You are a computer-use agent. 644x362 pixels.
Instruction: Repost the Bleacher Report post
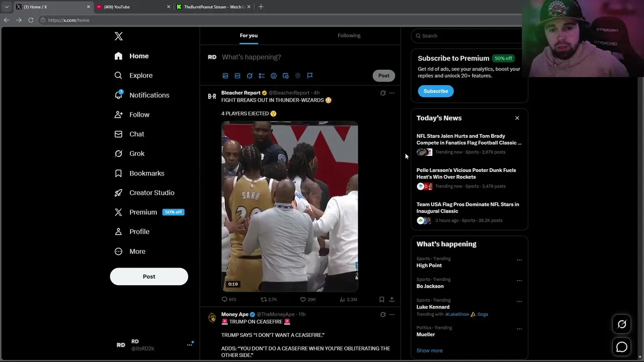[268, 300]
